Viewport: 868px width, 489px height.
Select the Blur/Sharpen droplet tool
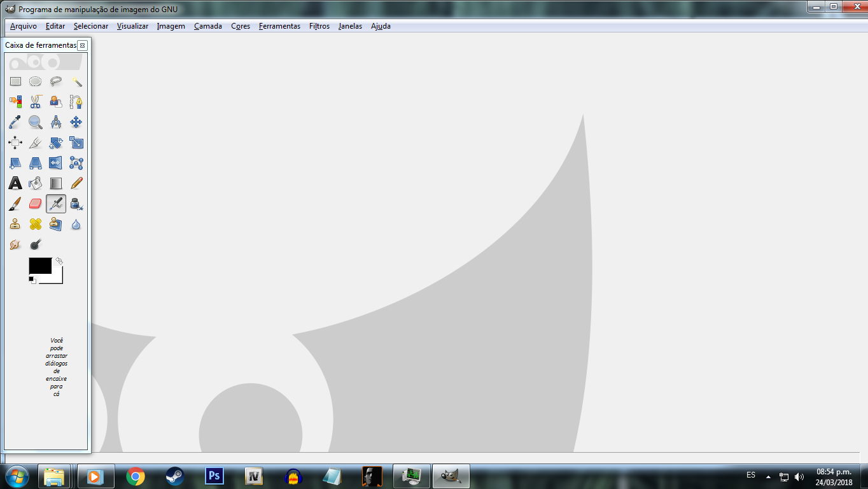(76, 224)
